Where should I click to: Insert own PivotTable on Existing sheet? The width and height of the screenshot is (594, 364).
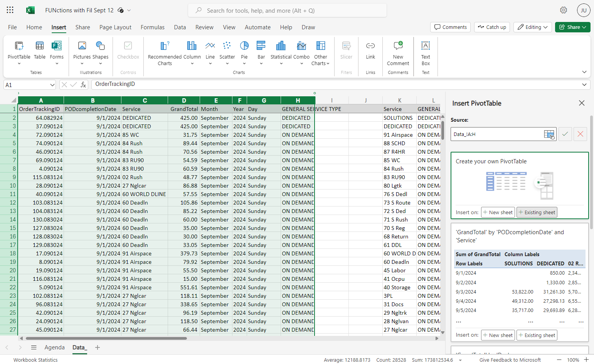click(537, 212)
